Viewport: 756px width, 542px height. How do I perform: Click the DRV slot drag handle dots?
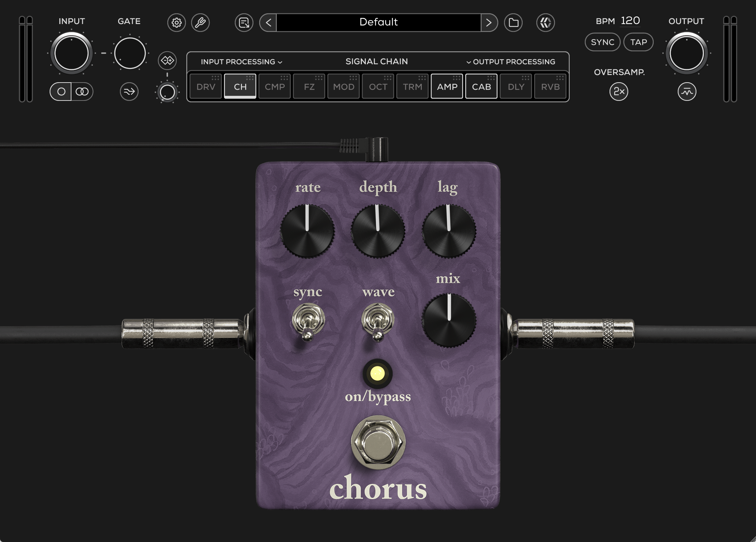coord(215,78)
